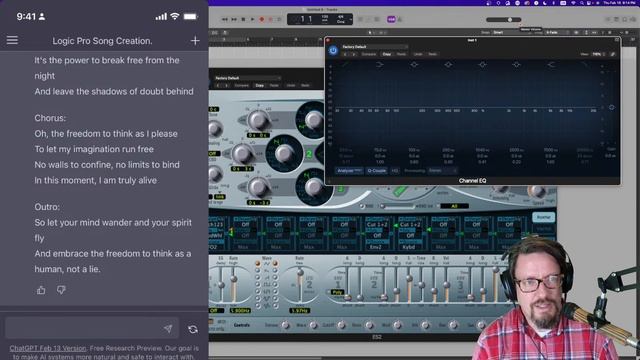
Task: Toggle the purple count-in button
Action: [x=391, y=19]
